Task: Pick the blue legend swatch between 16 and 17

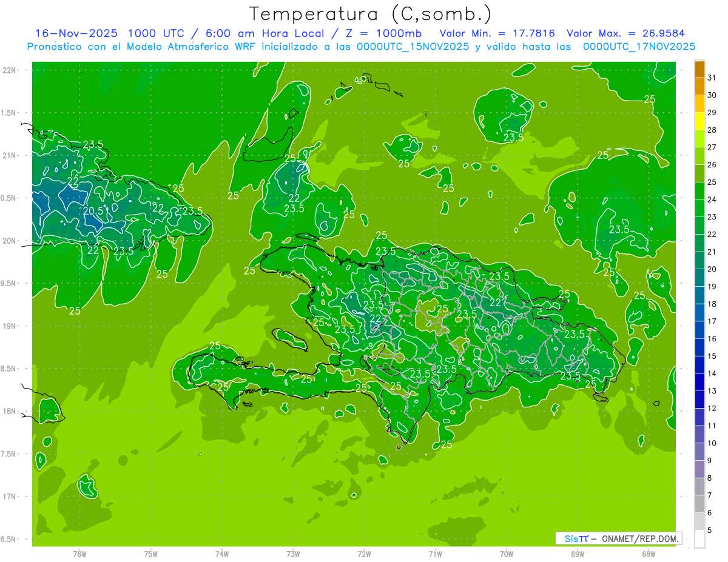Action: [700, 330]
